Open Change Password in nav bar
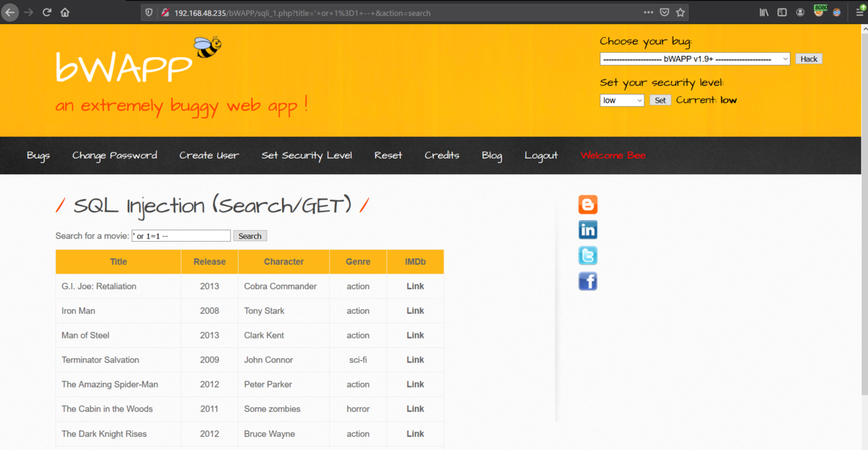868x450 pixels. (x=114, y=156)
